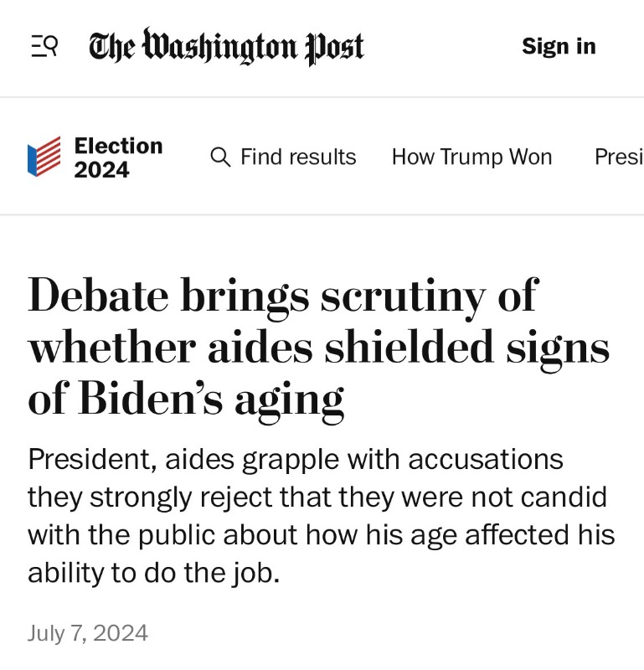This screenshot has height=670, width=644.
Task: Click the word "Post" in the masthead
Action: tap(333, 47)
